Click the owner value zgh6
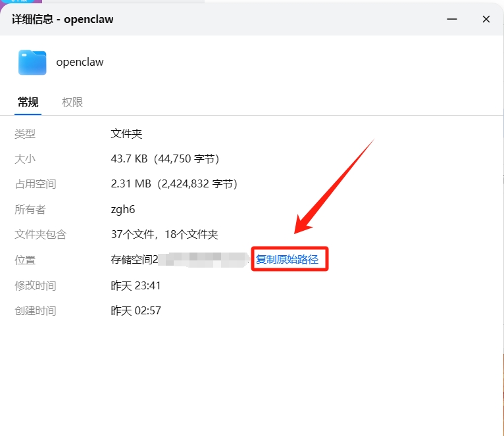504x436 pixels. pos(122,209)
